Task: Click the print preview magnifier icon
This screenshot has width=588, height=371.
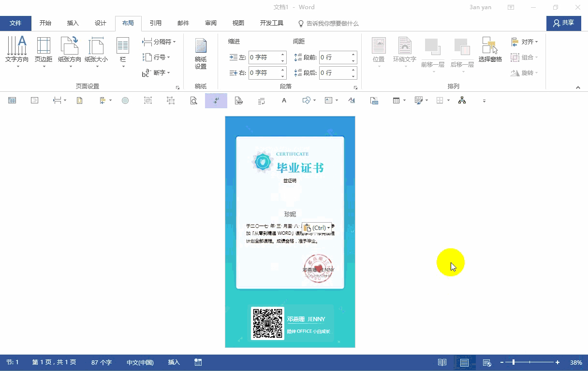Action: 193,100
